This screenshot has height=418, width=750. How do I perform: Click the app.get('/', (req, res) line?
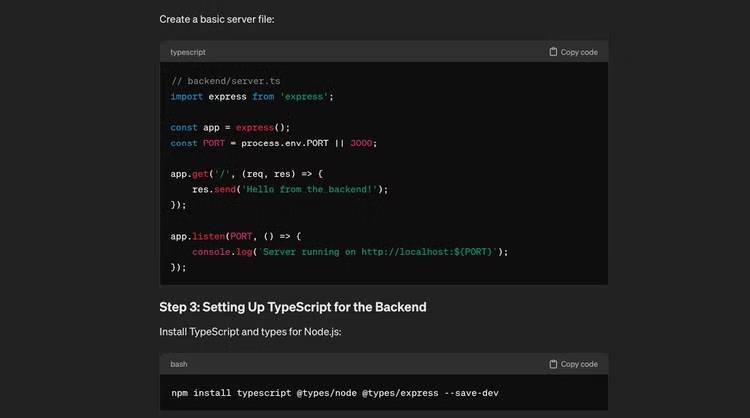click(247, 174)
